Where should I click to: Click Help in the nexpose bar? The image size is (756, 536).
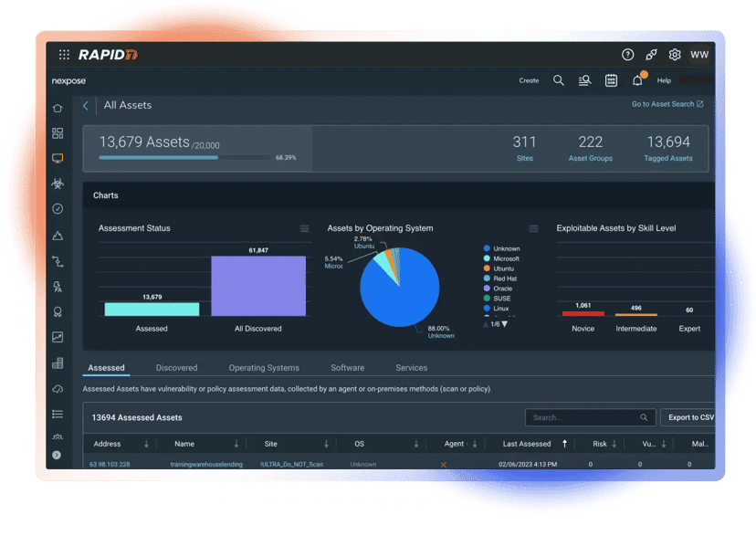coord(664,80)
